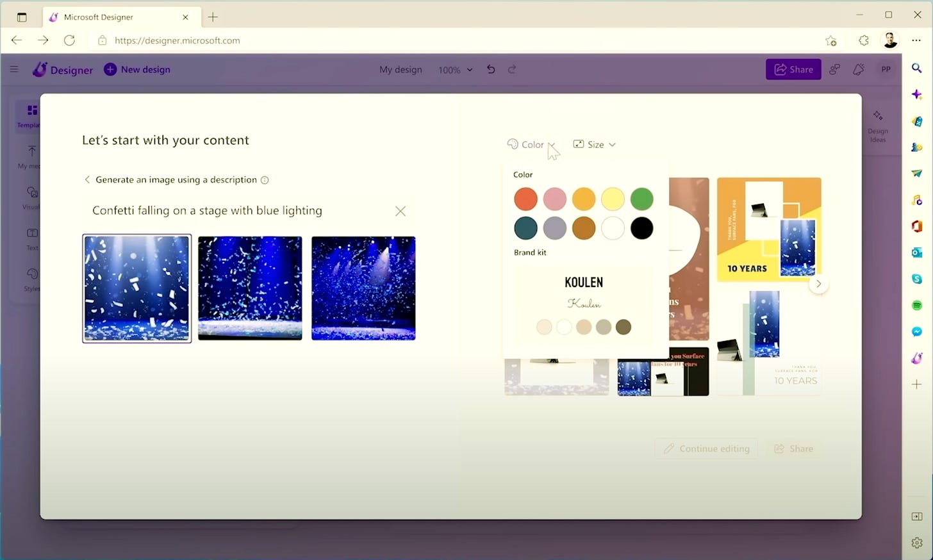Open the Text panel in sidebar
The image size is (933, 560).
click(32, 238)
